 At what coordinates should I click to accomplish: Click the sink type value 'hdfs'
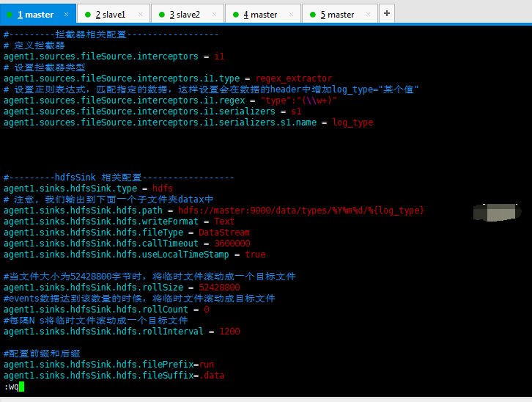click(163, 189)
